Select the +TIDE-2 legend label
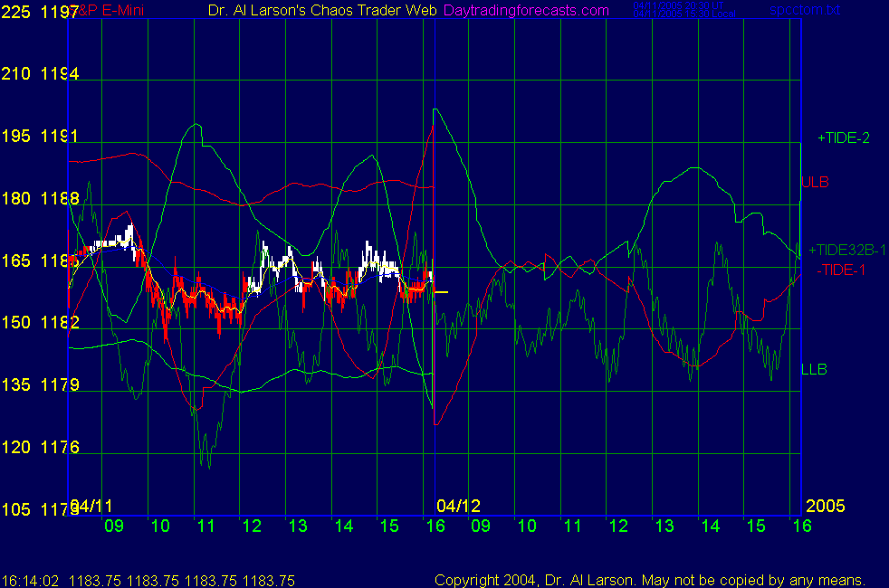 click(843, 138)
